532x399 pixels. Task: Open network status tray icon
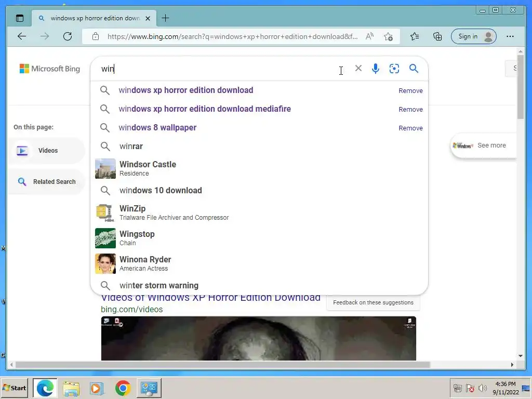[x=458, y=388]
